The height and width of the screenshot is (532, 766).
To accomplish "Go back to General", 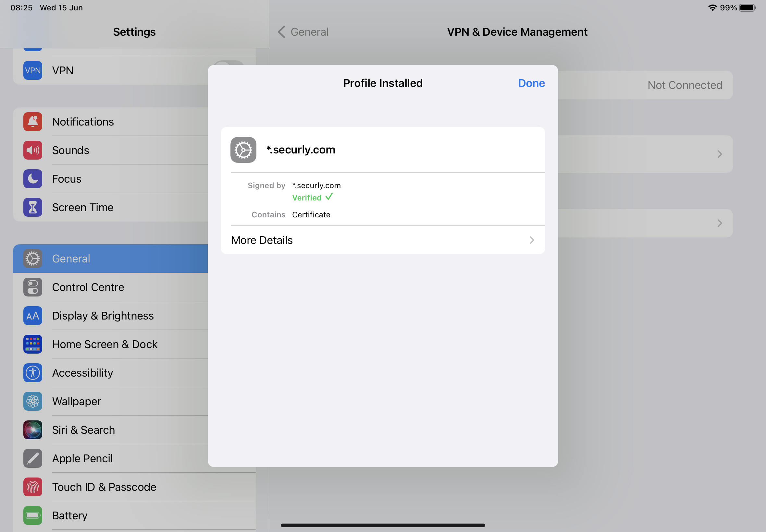I will click(x=303, y=32).
